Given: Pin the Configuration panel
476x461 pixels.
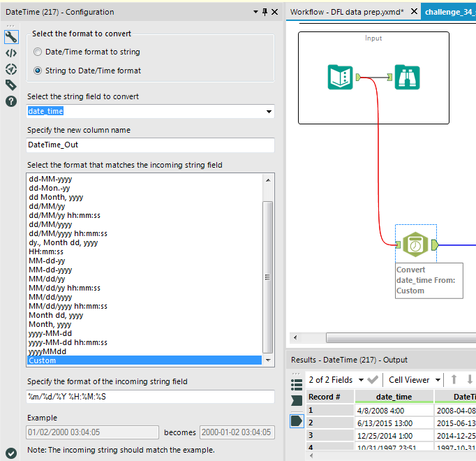Looking at the screenshot, I should [265, 12].
